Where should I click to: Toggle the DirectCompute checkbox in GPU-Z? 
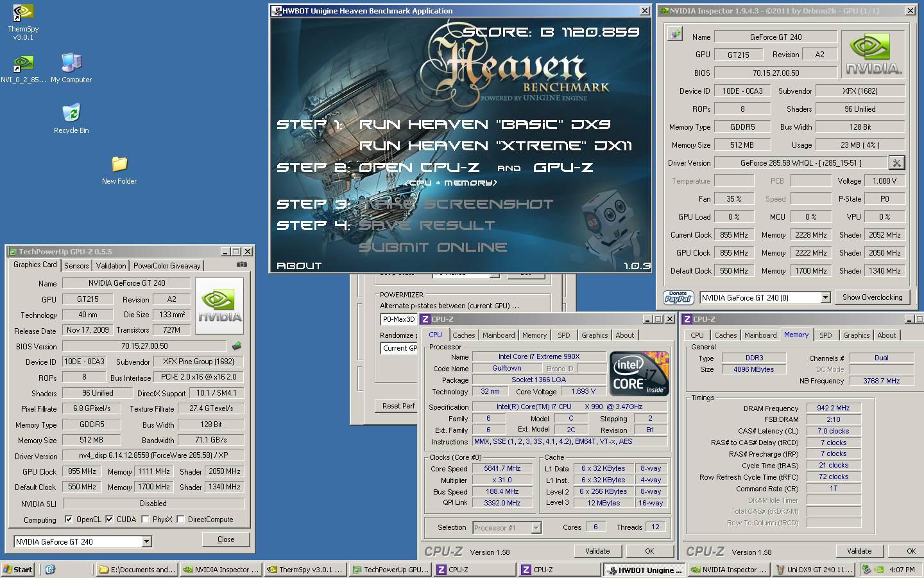[180, 519]
